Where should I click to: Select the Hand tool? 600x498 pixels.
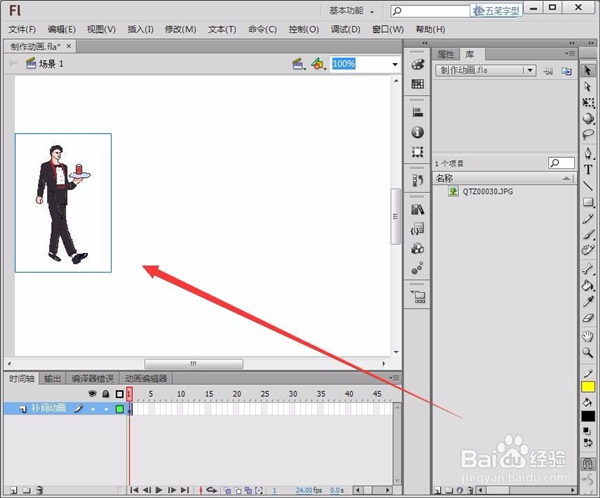click(588, 336)
